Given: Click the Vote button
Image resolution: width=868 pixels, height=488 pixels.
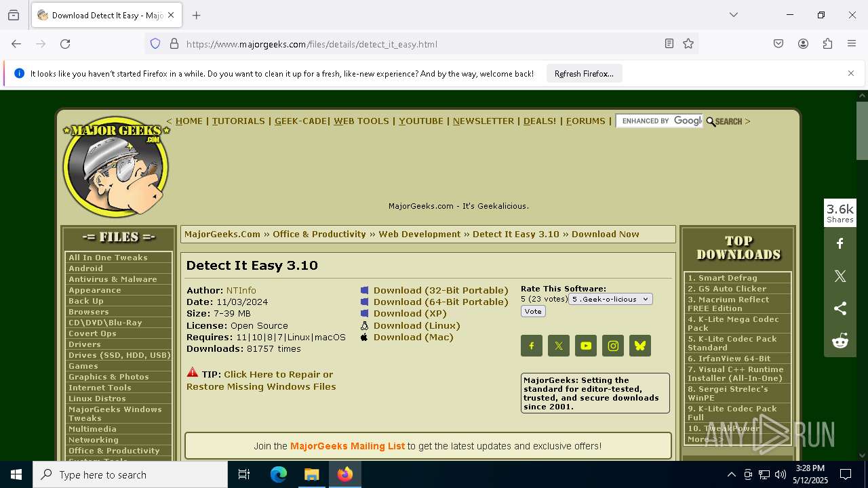Looking at the screenshot, I should [x=533, y=312].
